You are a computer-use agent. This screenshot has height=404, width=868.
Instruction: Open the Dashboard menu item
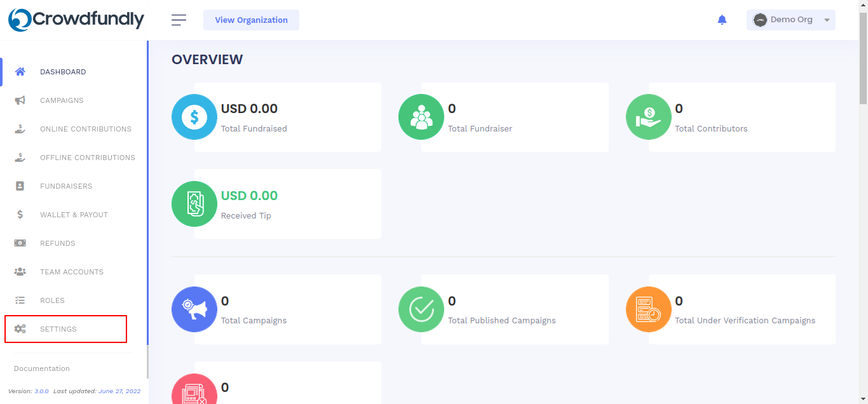coord(74,72)
